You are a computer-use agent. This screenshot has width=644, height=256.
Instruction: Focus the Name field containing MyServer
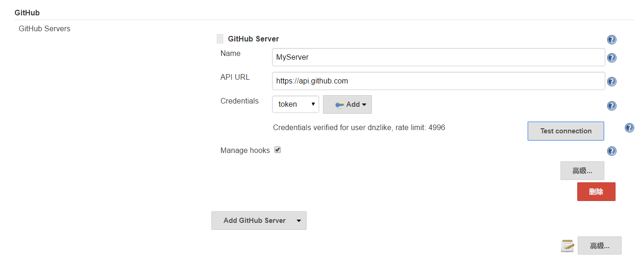tap(438, 57)
